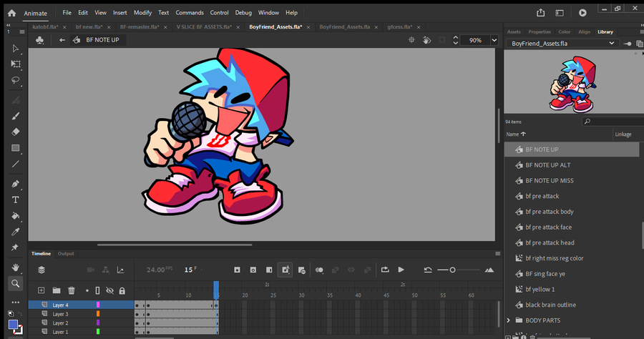Select the Text tool
The height and width of the screenshot is (339, 644).
pyautogui.click(x=15, y=200)
